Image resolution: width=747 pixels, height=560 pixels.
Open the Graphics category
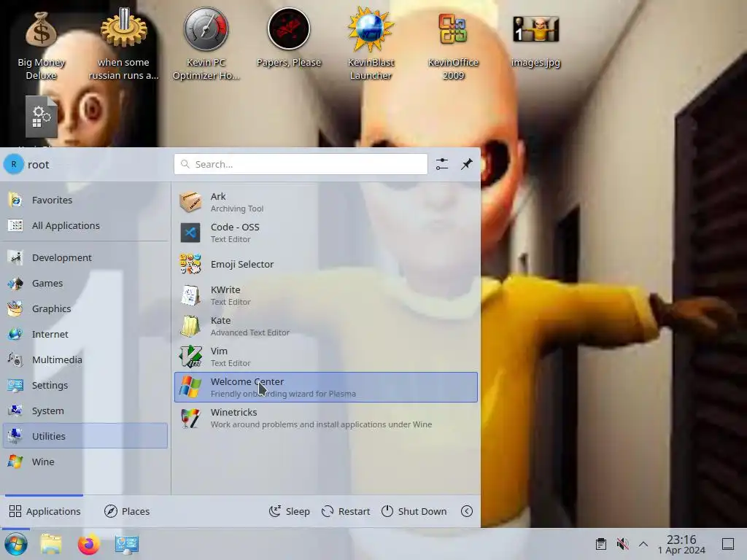pyautogui.click(x=85, y=308)
